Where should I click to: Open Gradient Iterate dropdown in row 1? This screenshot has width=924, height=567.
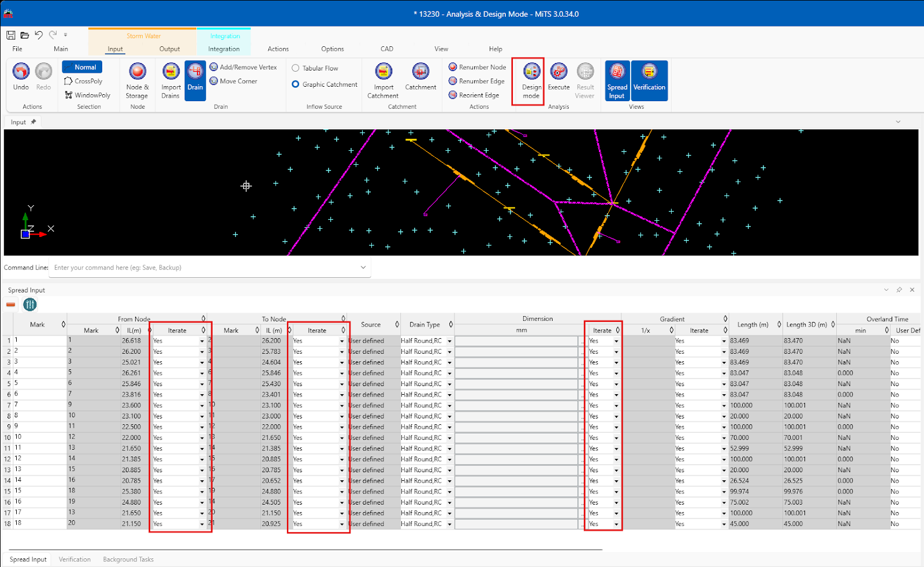[x=724, y=341]
